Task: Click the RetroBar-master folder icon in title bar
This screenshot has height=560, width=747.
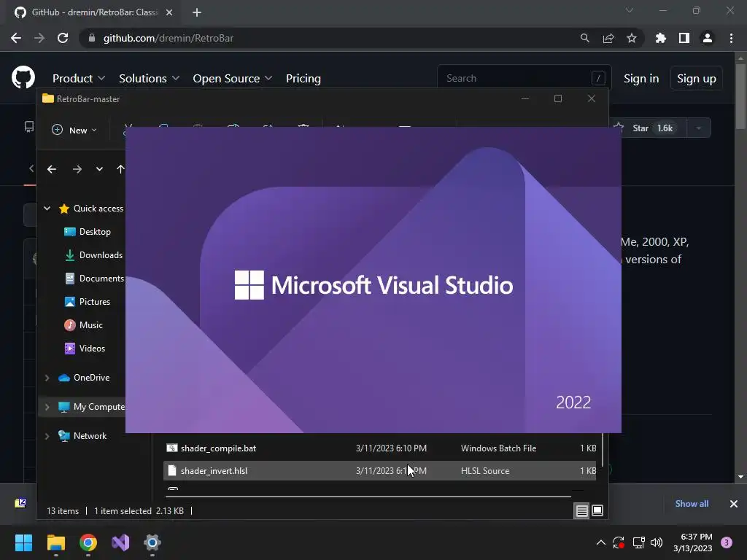Action: click(48, 98)
